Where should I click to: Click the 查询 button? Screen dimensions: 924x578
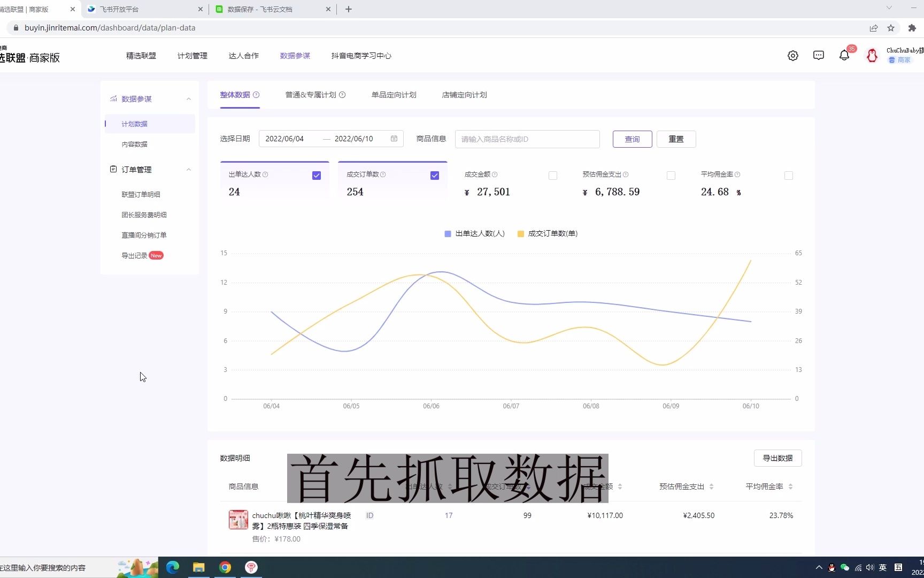tap(633, 139)
